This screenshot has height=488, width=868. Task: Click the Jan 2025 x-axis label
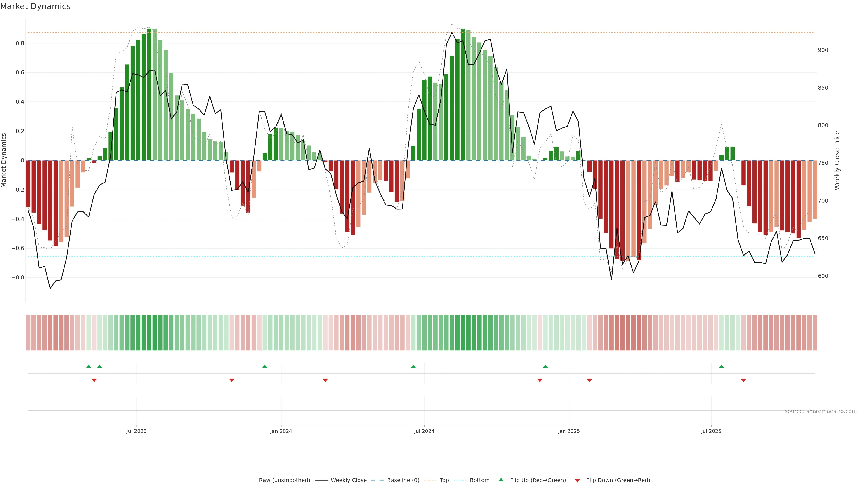click(x=569, y=431)
